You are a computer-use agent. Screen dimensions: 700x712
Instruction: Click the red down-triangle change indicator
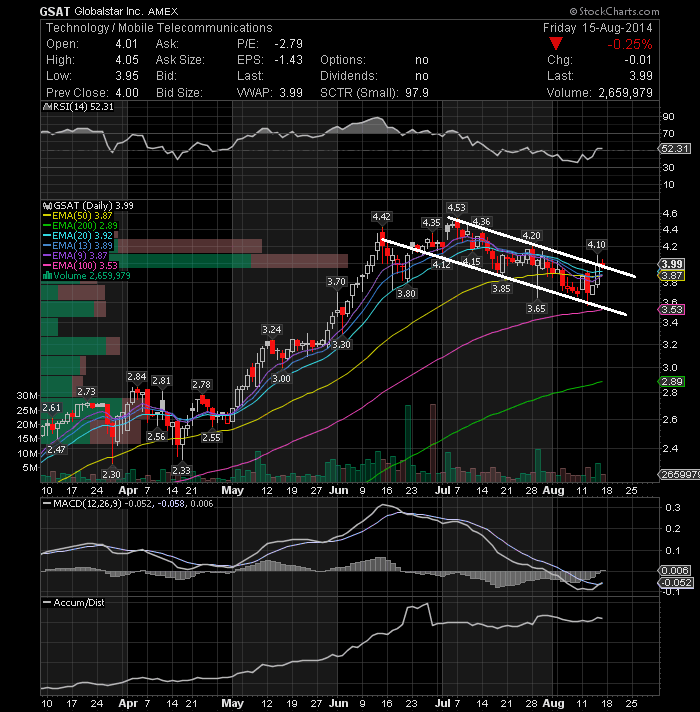556,44
